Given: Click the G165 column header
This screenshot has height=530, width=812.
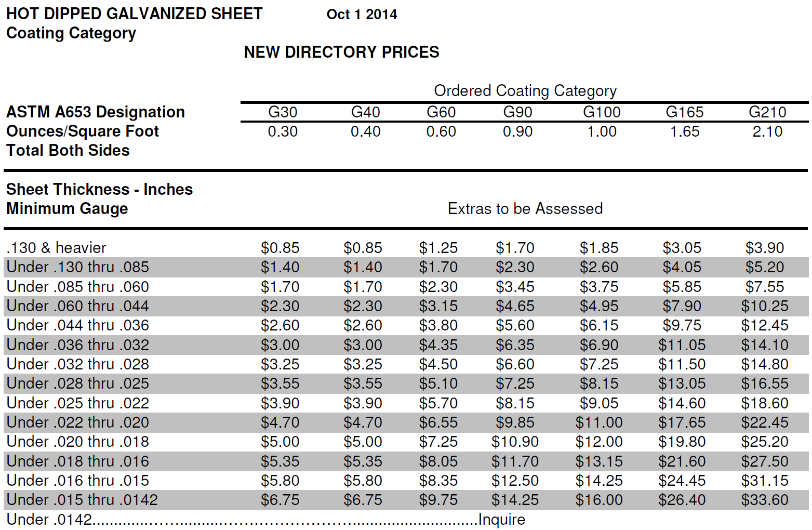Looking at the screenshot, I should tap(684, 112).
